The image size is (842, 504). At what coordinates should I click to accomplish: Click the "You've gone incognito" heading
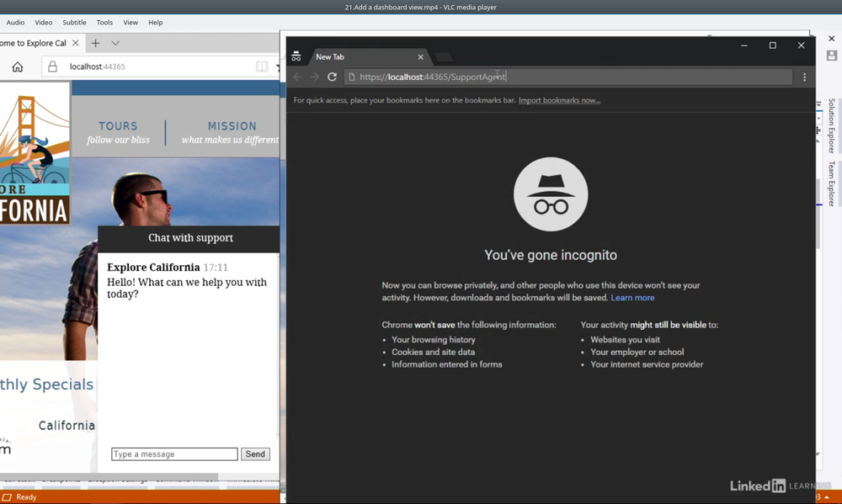click(551, 255)
